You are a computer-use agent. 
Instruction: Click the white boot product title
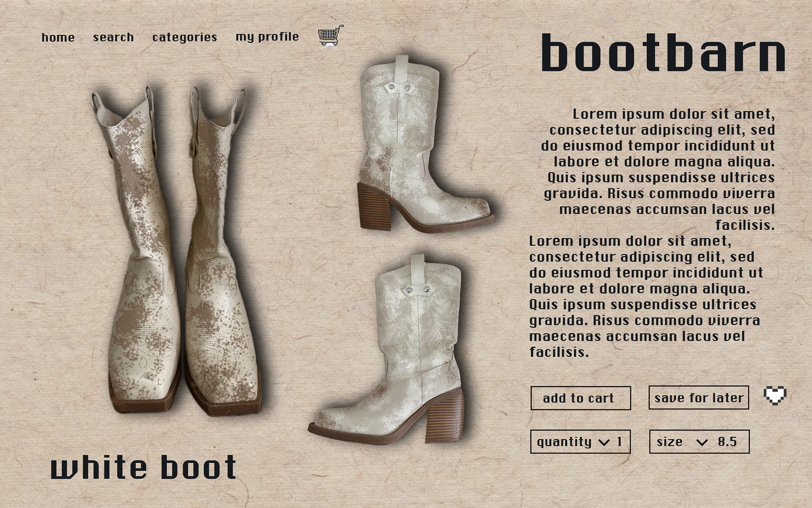(143, 467)
